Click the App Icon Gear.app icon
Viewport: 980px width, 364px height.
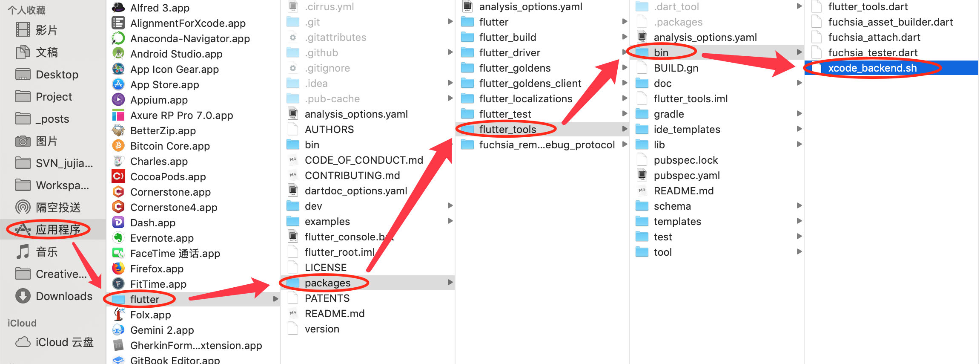point(118,69)
